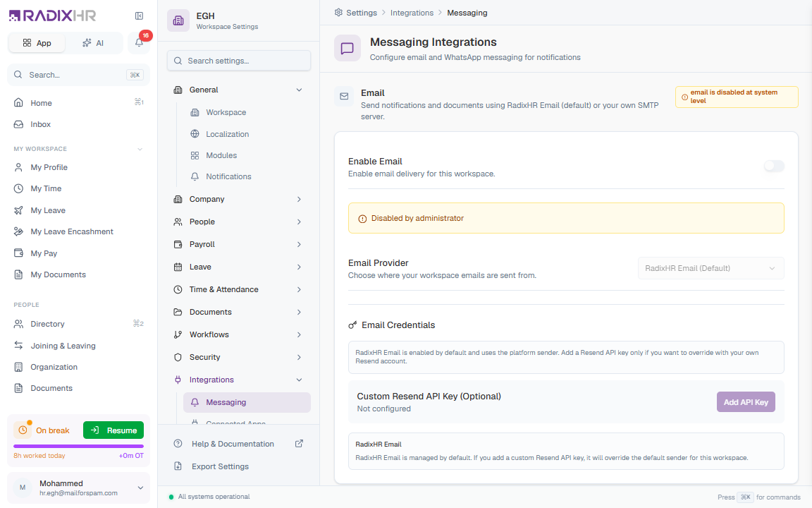Image resolution: width=812 pixels, height=508 pixels.
Task: Click the Inbox tray icon
Action: (18, 124)
